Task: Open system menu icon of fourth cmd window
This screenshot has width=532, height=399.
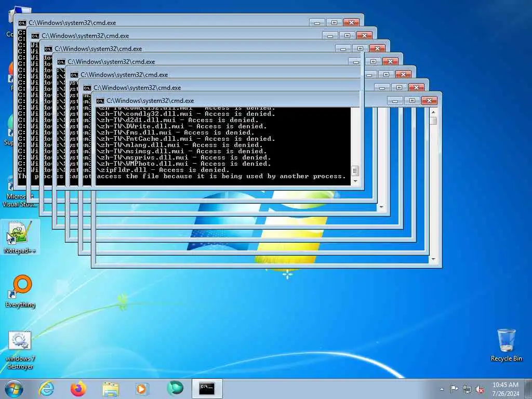Action: [61, 62]
